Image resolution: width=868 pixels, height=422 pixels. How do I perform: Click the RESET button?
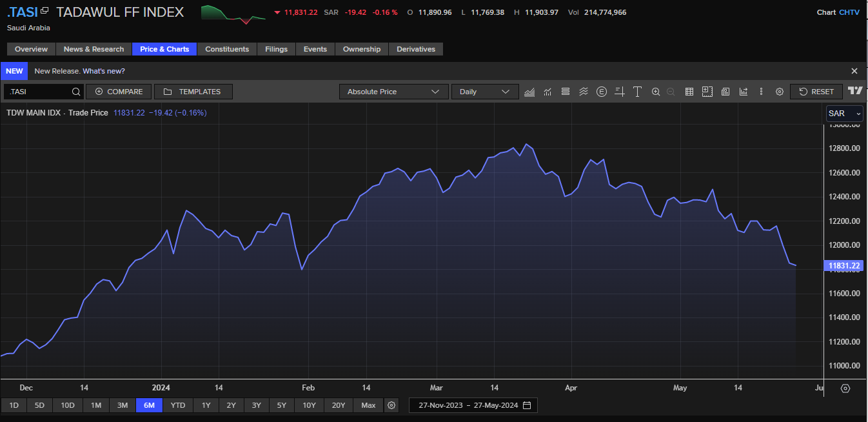816,92
